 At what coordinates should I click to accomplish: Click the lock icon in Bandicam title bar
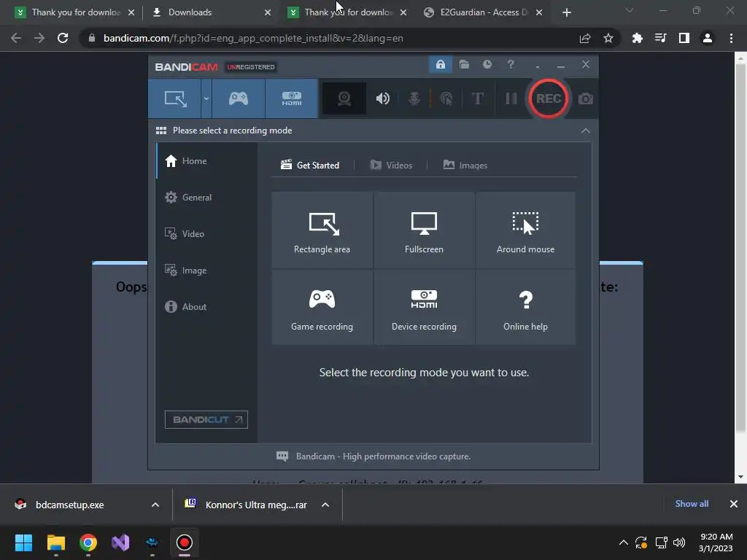[x=440, y=64]
